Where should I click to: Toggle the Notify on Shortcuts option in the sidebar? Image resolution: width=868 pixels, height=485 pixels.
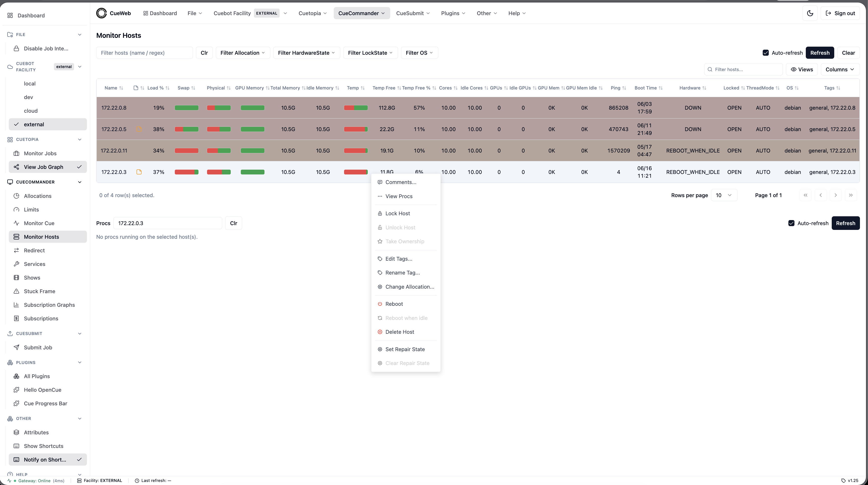[x=48, y=459]
